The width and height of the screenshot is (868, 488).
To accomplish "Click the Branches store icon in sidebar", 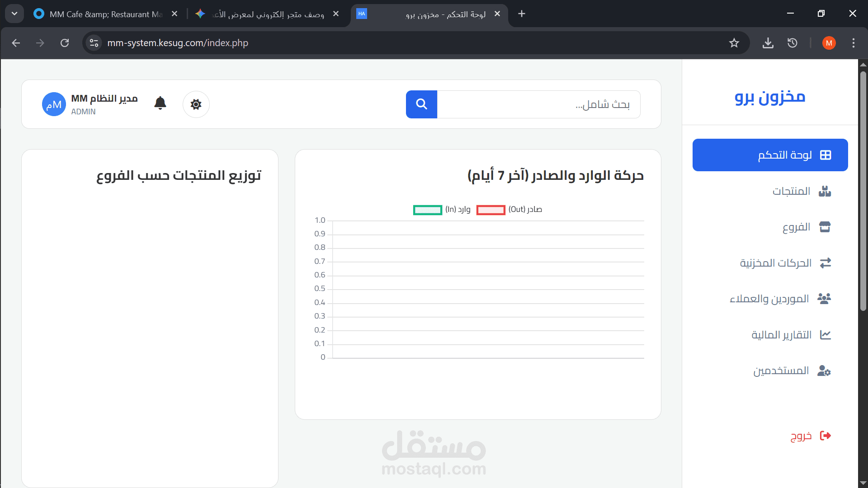I will pyautogui.click(x=825, y=227).
